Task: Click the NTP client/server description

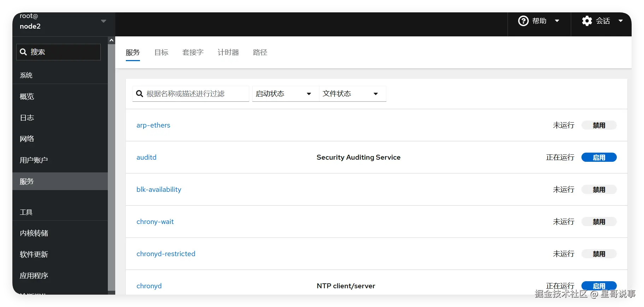Action: pyautogui.click(x=346, y=286)
